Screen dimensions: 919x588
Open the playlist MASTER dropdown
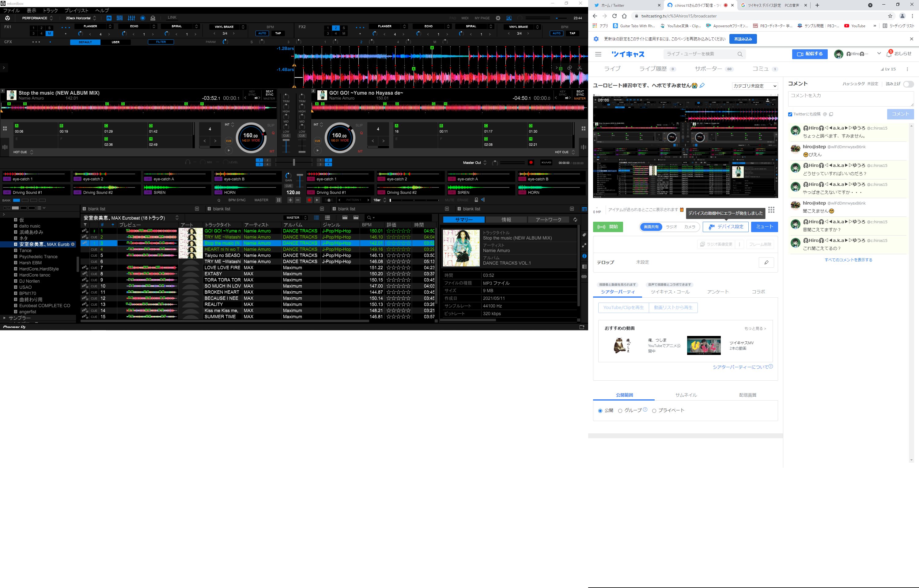point(295,218)
